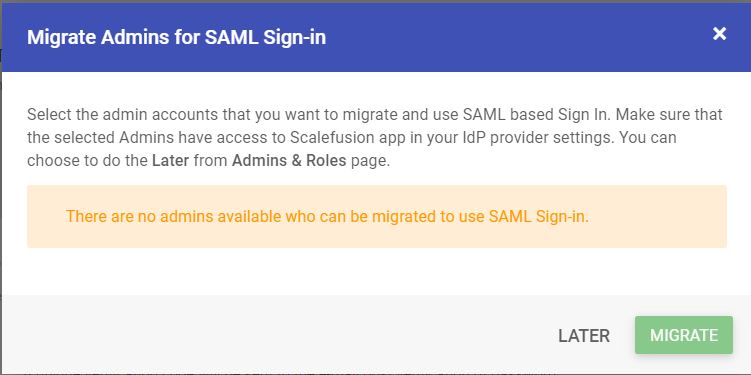Close the Migrate Admins dialog with X
This screenshot has height=375, width=751.
click(719, 34)
